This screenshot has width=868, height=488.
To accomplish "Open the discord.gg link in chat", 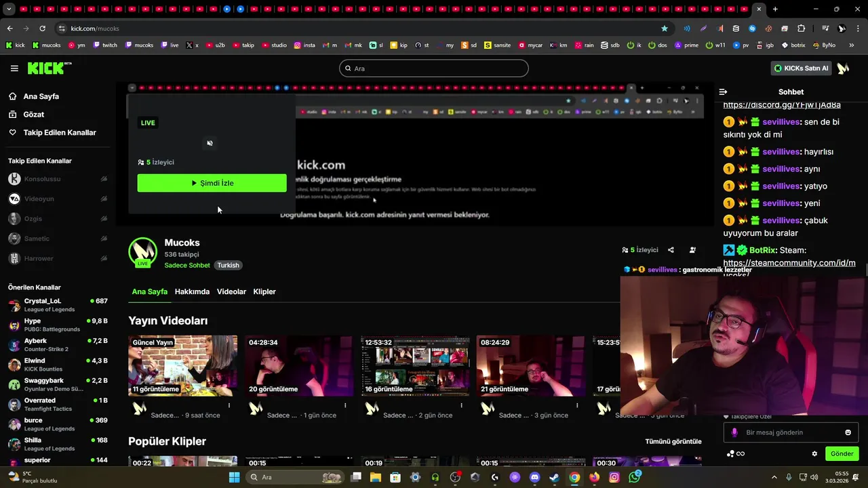I will pyautogui.click(x=782, y=105).
